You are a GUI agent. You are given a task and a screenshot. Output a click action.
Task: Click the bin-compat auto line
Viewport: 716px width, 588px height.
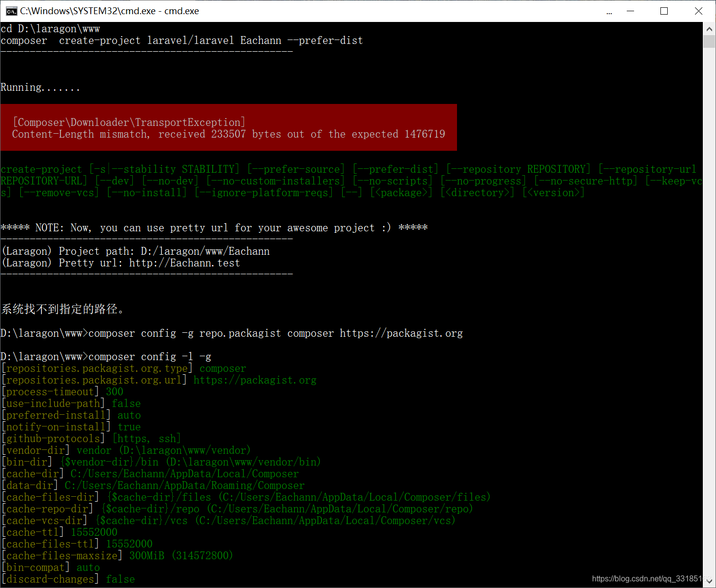pos(51,568)
